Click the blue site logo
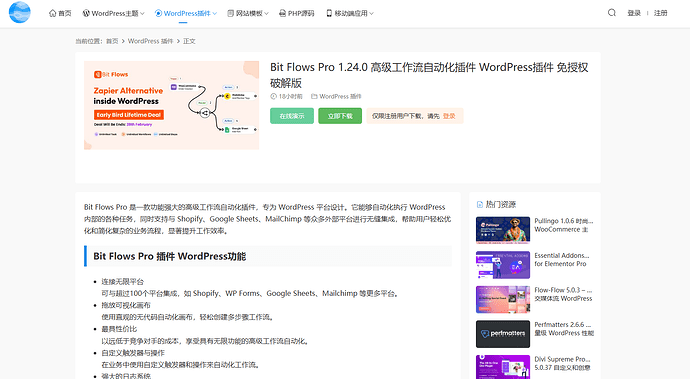The width and height of the screenshot is (690, 379). (20, 12)
